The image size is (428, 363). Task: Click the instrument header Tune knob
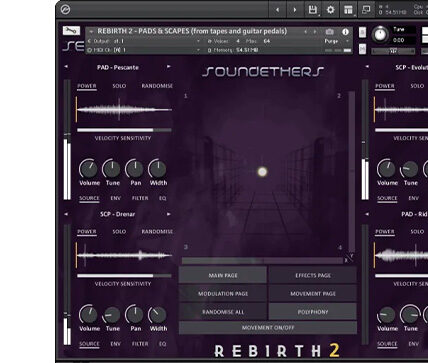point(380,34)
